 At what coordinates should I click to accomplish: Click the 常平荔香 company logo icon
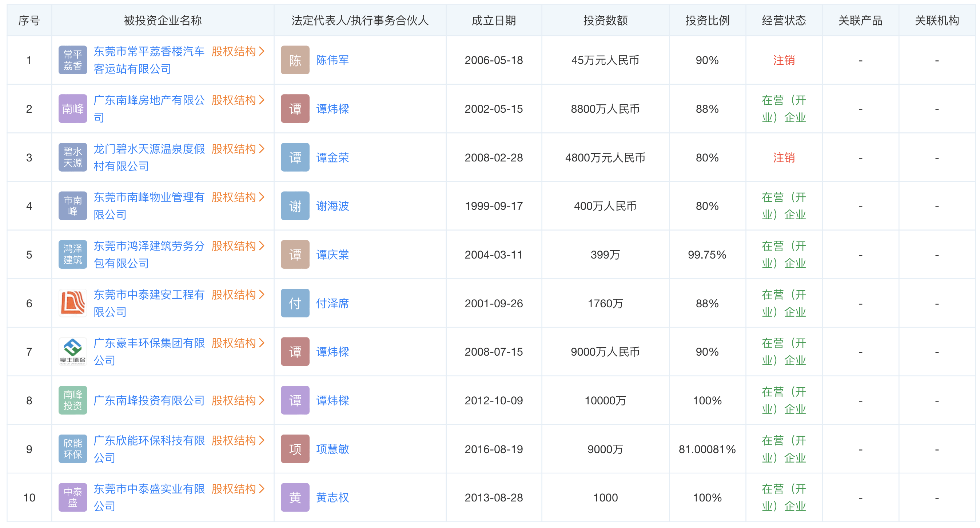coord(73,60)
